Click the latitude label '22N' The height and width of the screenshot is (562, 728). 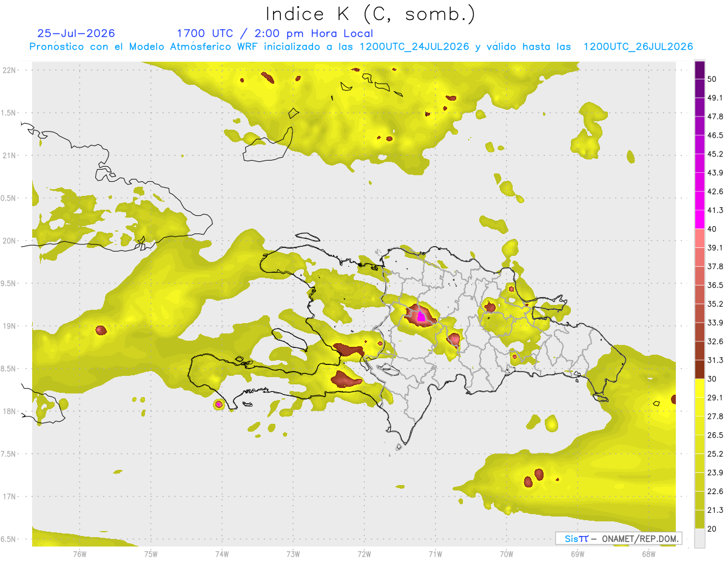(x=8, y=70)
